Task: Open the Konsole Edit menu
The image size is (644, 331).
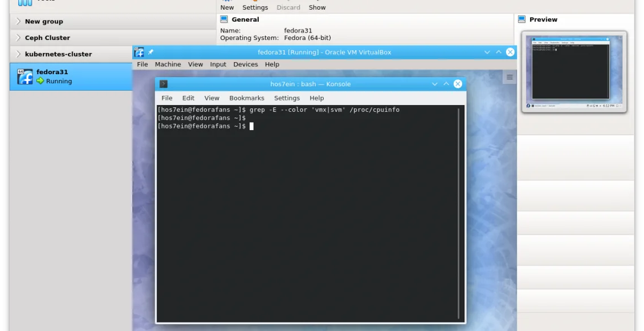Action: (x=188, y=98)
